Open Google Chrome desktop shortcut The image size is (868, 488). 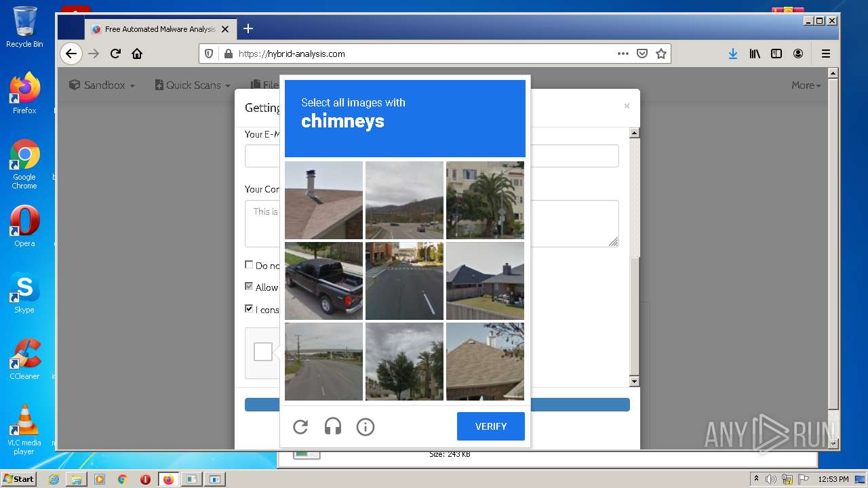coord(24,164)
